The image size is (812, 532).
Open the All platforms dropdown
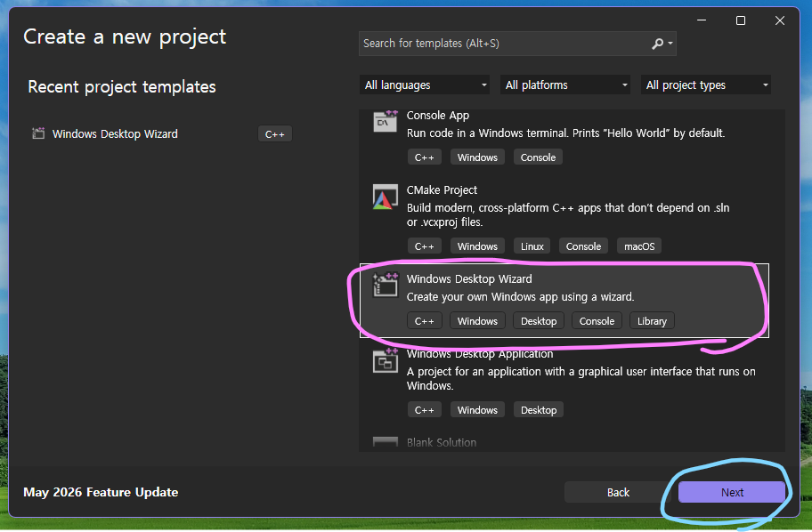point(565,85)
